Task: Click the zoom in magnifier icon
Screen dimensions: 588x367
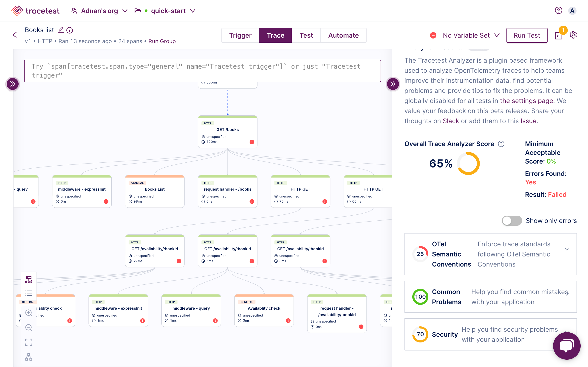Action: click(x=29, y=313)
